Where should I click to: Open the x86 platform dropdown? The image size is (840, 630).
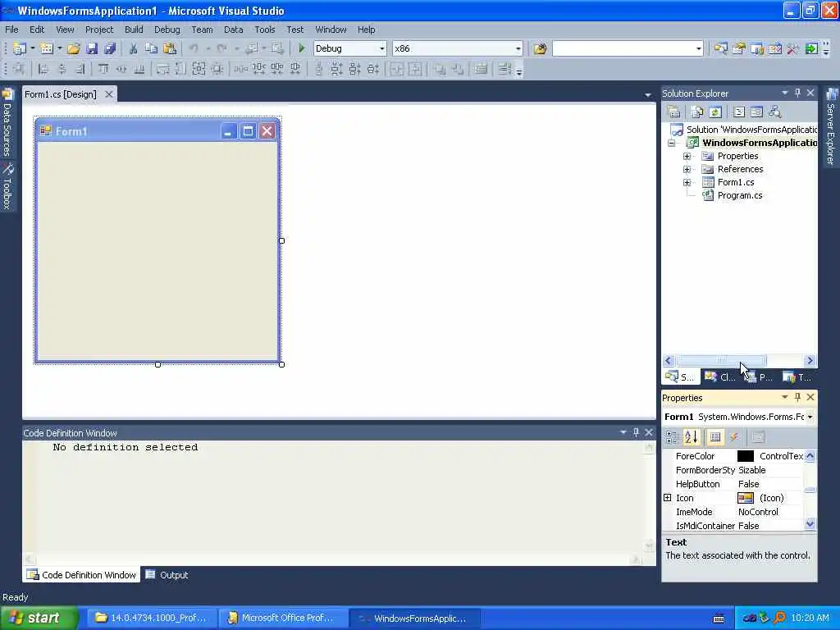tap(518, 48)
